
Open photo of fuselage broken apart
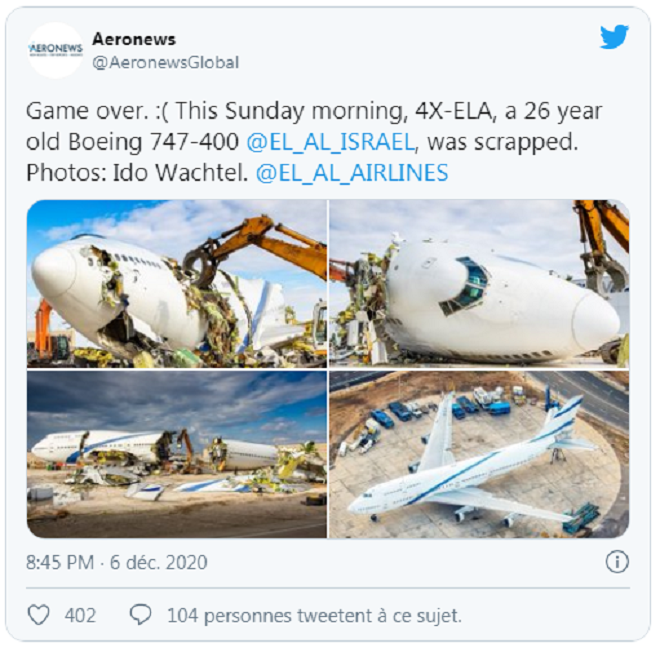(177, 454)
